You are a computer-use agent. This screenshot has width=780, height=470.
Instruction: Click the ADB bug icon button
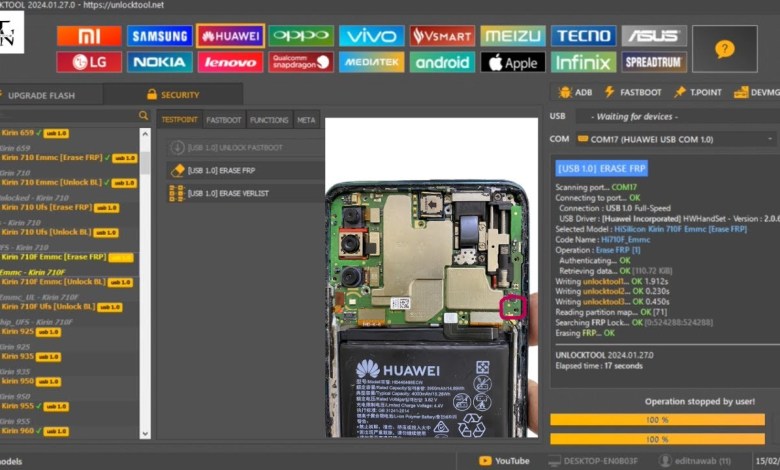point(575,92)
